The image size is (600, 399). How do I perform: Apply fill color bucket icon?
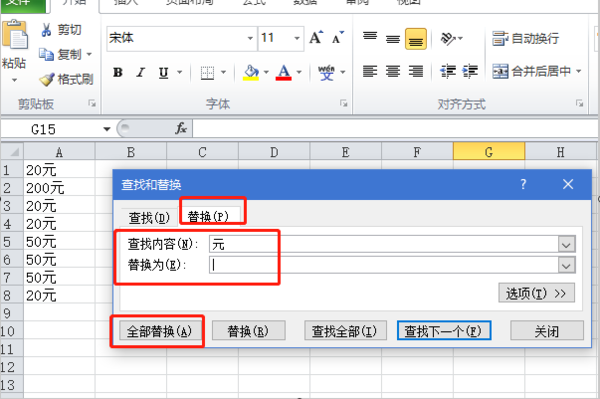tap(251, 72)
